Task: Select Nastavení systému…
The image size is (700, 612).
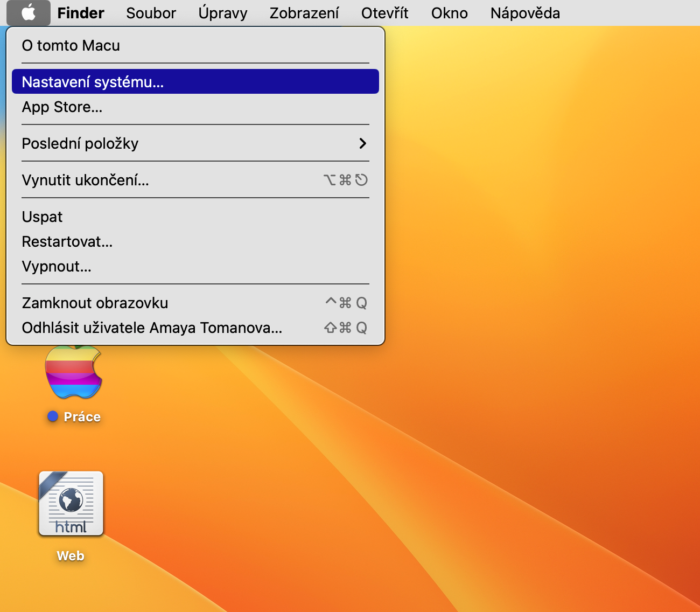Action: (x=195, y=82)
